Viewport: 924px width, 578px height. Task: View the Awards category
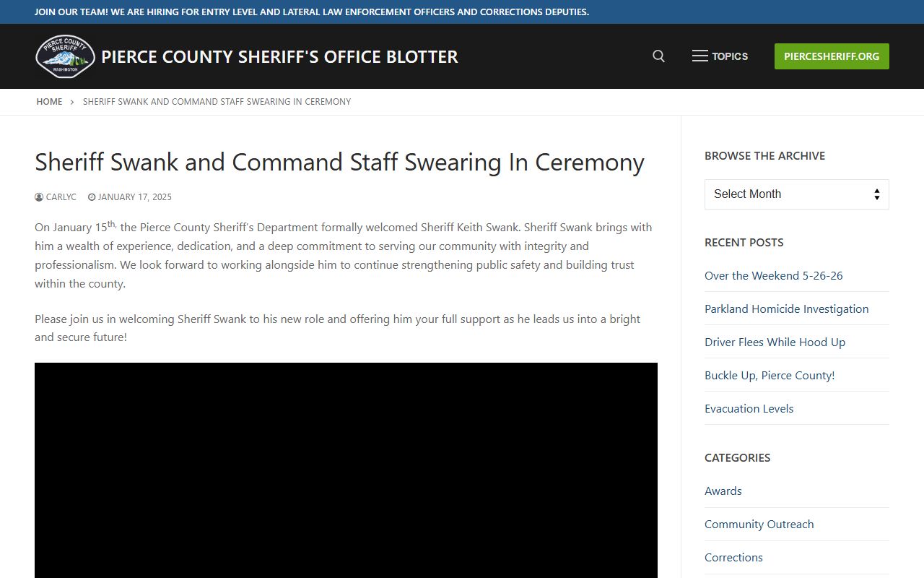(x=723, y=491)
